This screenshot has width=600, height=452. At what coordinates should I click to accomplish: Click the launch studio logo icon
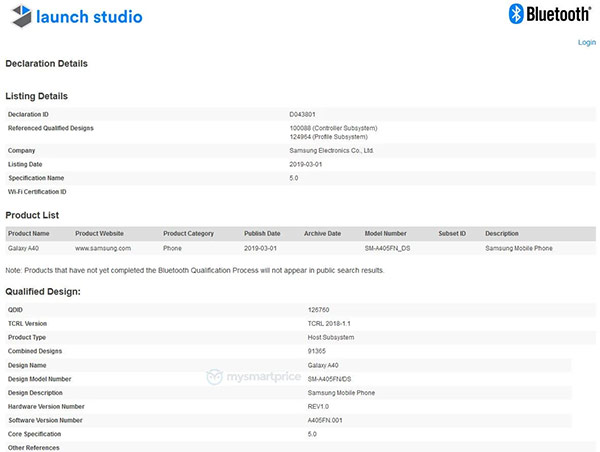point(18,17)
